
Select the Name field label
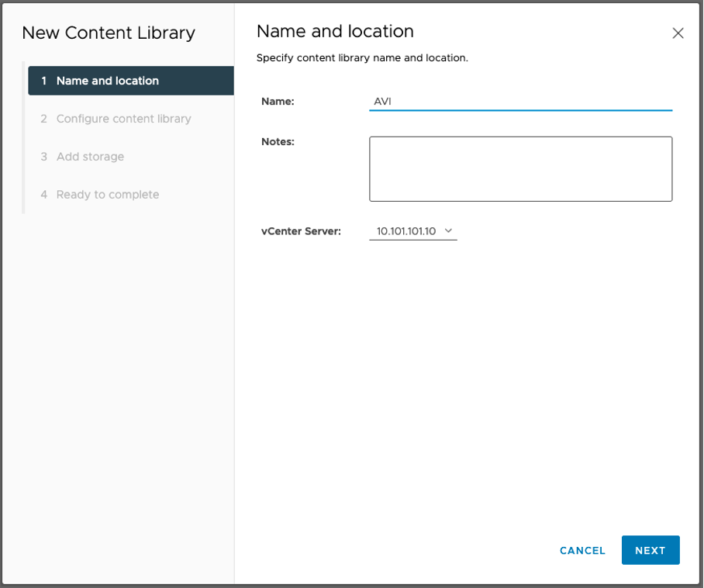pyautogui.click(x=277, y=101)
